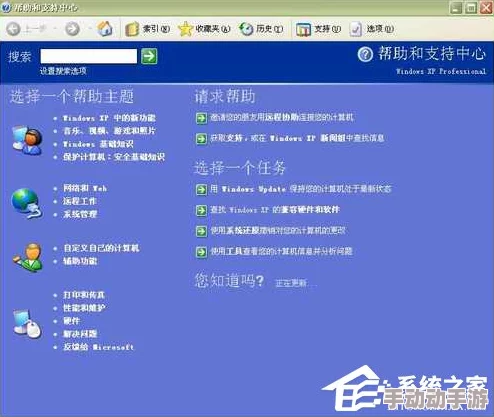Click the green arrow beside Windows Update task
494x417 pixels.
point(201,190)
